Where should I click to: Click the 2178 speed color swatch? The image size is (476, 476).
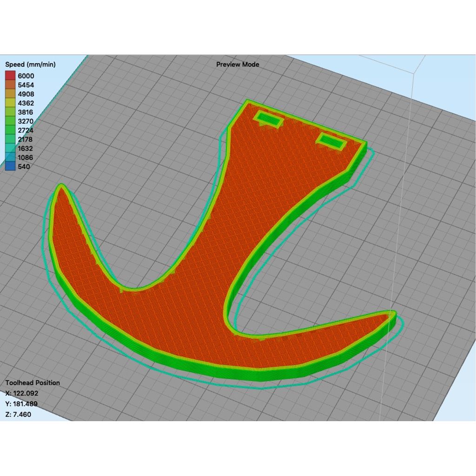pos(10,139)
